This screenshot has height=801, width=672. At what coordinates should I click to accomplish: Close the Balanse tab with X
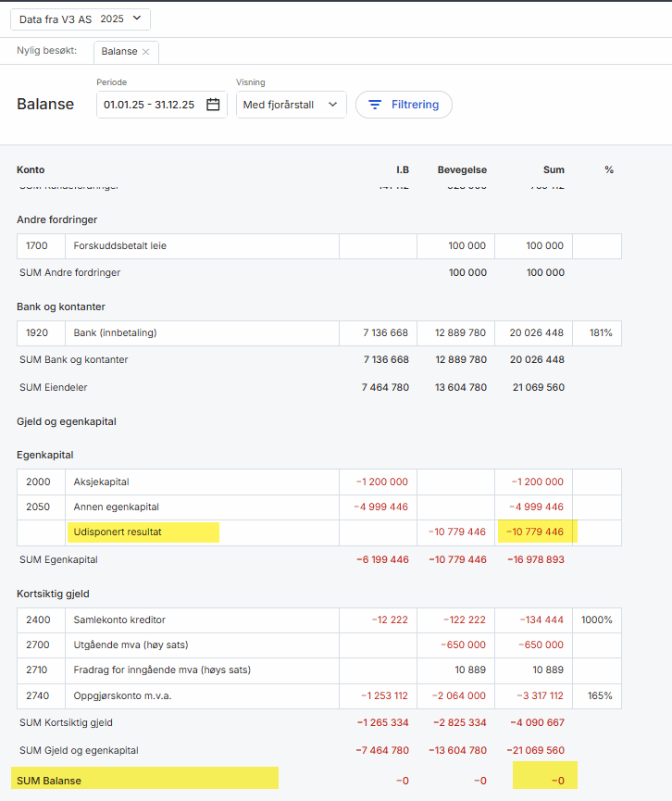coord(145,52)
